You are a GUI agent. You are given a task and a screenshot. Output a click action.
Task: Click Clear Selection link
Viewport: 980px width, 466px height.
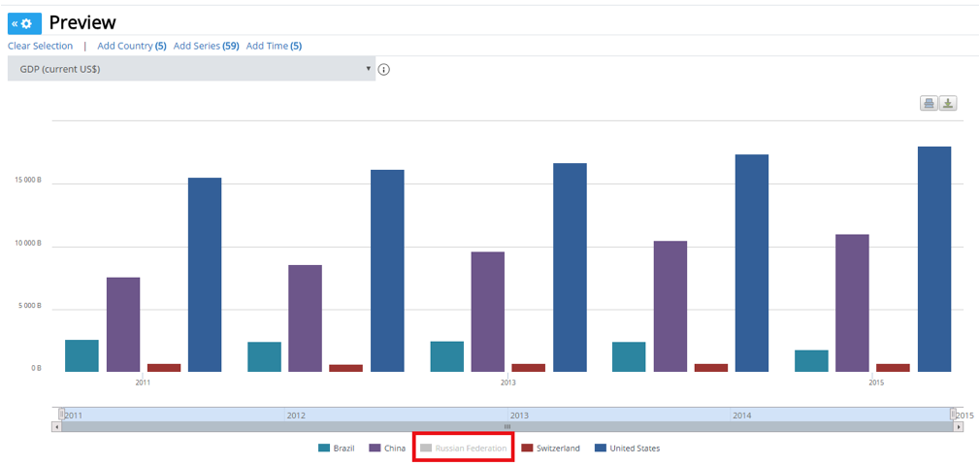click(40, 46)
